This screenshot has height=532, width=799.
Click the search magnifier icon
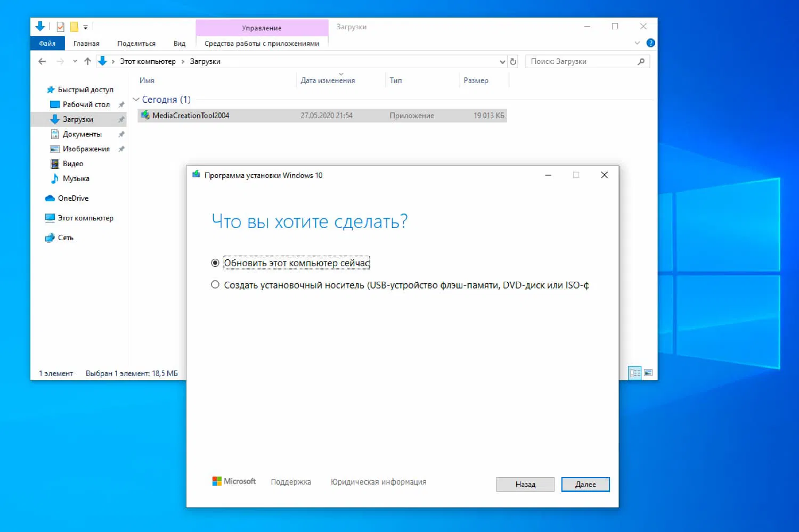(x=641, y=61)
